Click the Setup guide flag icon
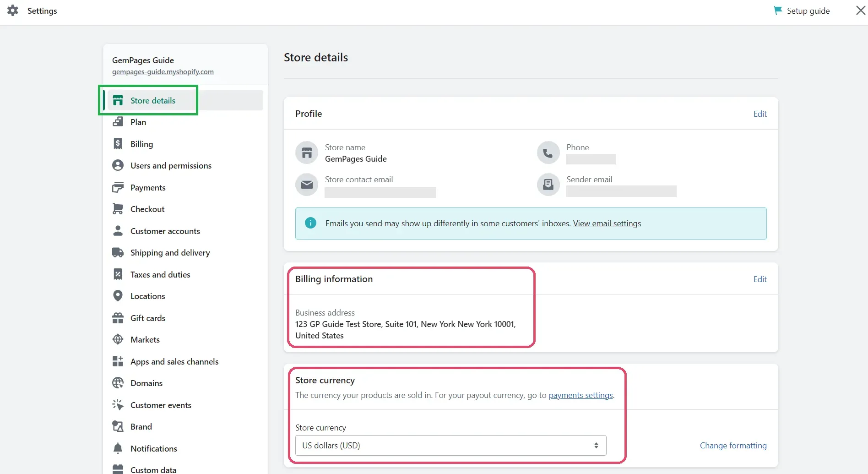The image size is (868, 474). pyautogui.click(x=777, y=11)
